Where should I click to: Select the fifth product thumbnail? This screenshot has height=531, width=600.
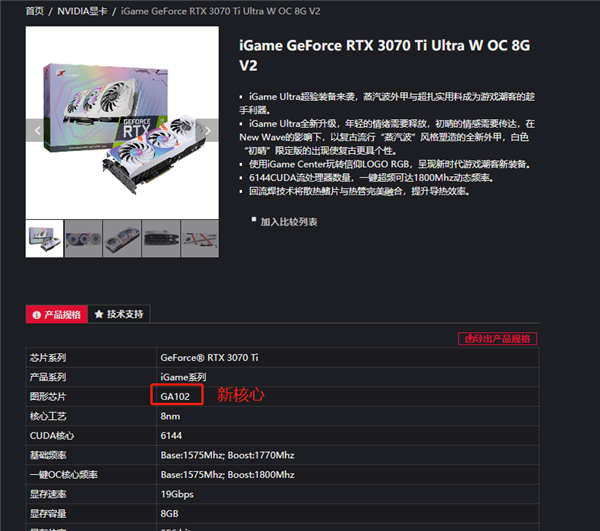pos(200,239)
